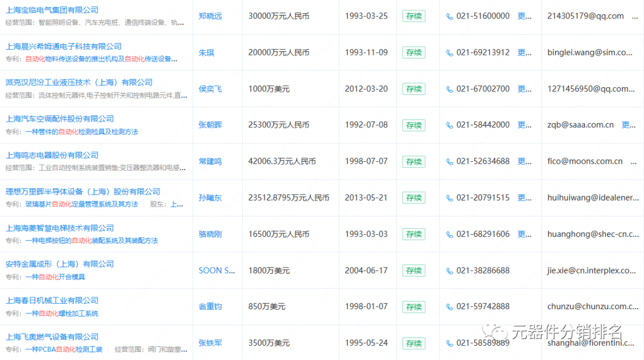Click phone icon beside 021-68291606
Viewport: 644px width, 360px height.
450,235
